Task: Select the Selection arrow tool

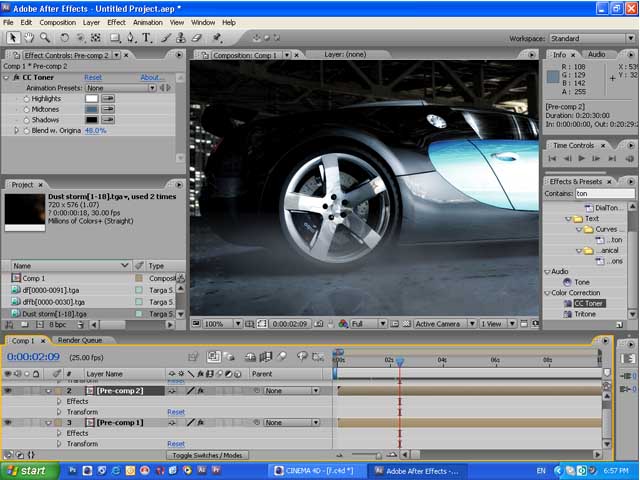Action: click(x=13, y=38)
